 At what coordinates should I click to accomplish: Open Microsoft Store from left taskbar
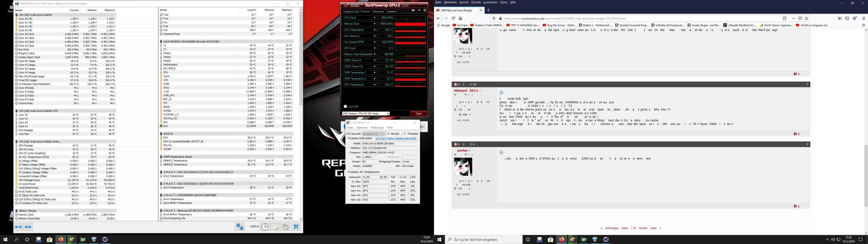(50, 239)
